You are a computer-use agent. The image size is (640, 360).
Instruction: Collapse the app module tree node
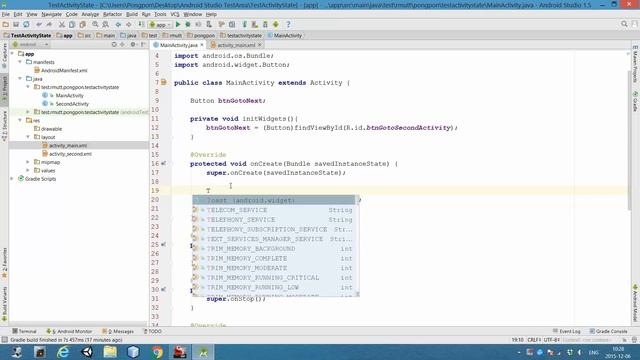coord(12,54)
